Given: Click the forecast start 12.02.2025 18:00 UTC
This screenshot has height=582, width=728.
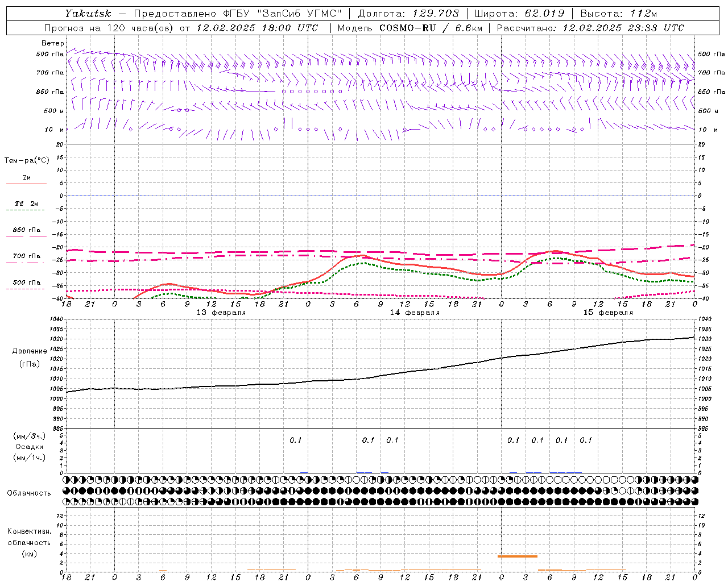Looking at the screenshot, I should (x=257, y=28).
